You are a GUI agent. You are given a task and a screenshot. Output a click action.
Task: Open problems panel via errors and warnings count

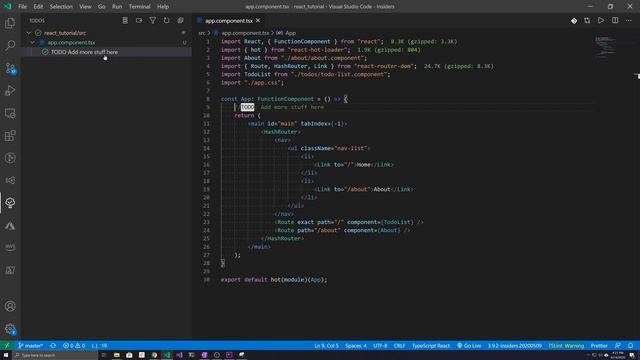74,346
